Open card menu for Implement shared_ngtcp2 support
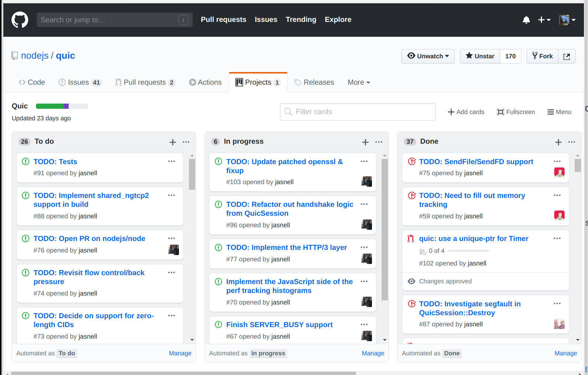The width and height of the screenshot is (588, 375). pos(171,195)
